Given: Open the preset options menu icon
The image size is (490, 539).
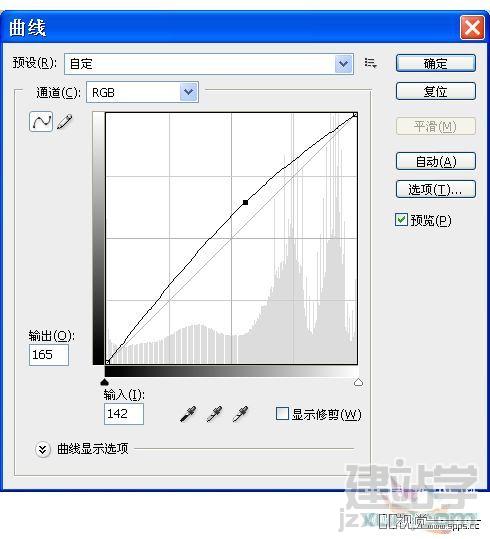Looking at the screenshot, I should (370, 63).
